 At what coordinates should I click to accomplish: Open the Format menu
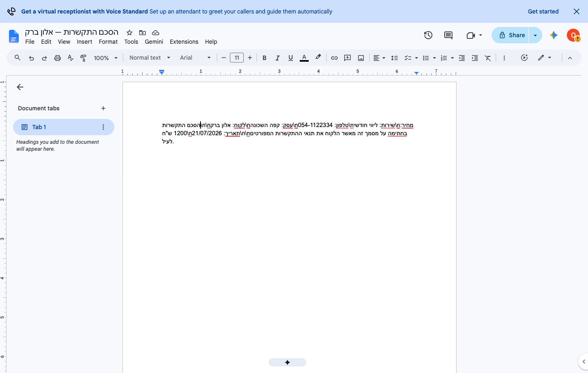pyautogui.click(x=108, y=42)
